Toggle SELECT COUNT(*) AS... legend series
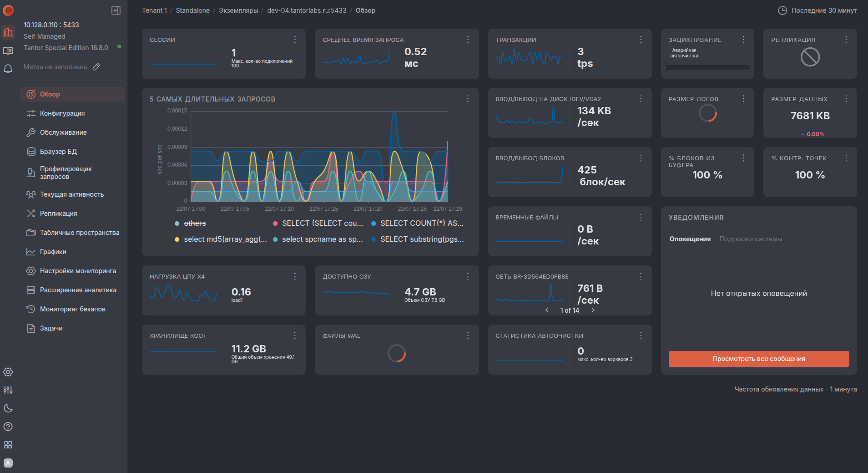Screen dimensions: 868x473 tap(417, 224)
